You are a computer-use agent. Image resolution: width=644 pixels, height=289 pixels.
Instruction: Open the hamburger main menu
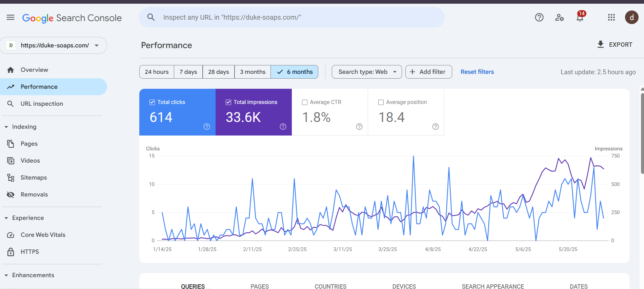[11, 17]
